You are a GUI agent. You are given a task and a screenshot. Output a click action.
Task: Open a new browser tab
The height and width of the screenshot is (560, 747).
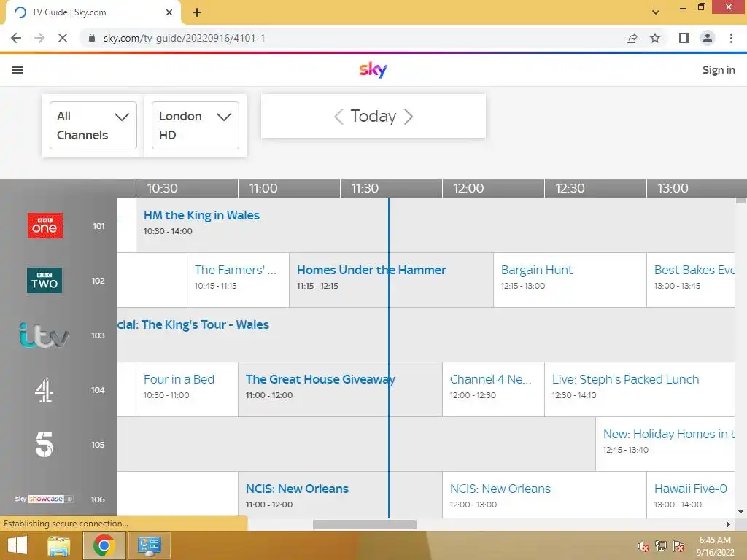tap(197, 12)
